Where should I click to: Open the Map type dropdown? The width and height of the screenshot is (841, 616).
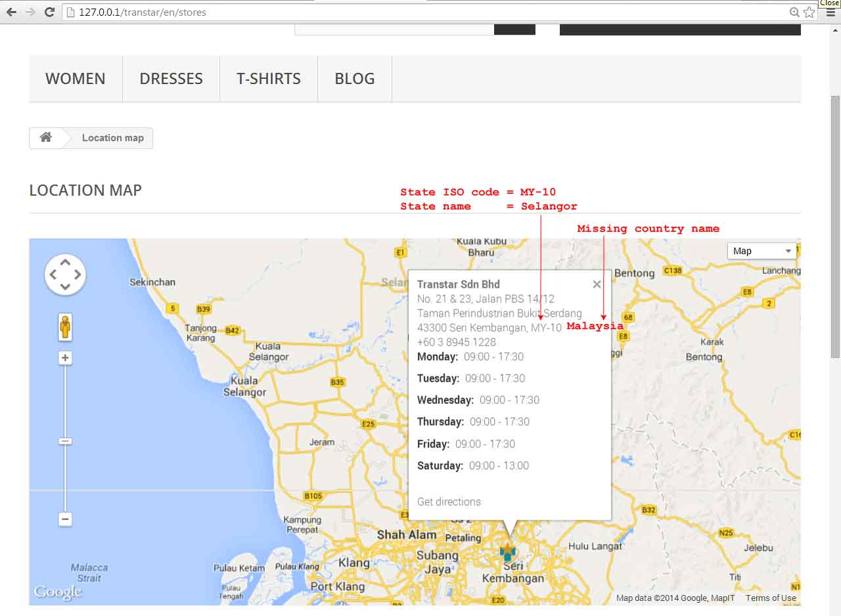[762, 251]
